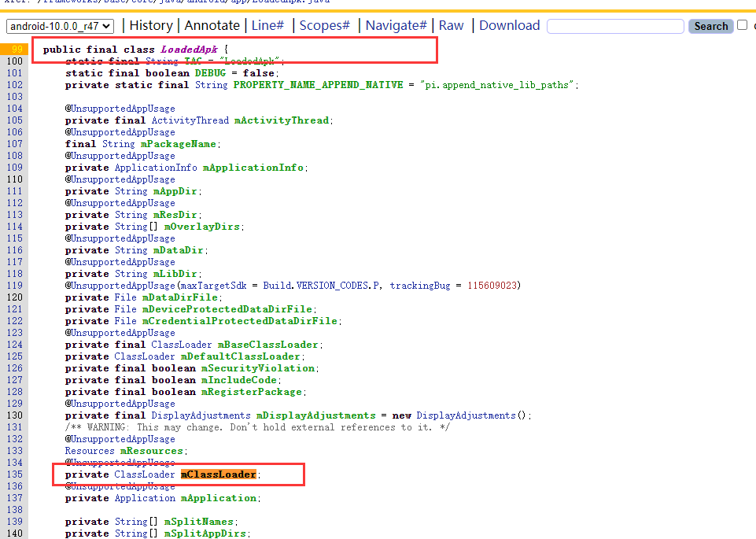Toggle Line# numbering link

point(267,25)
